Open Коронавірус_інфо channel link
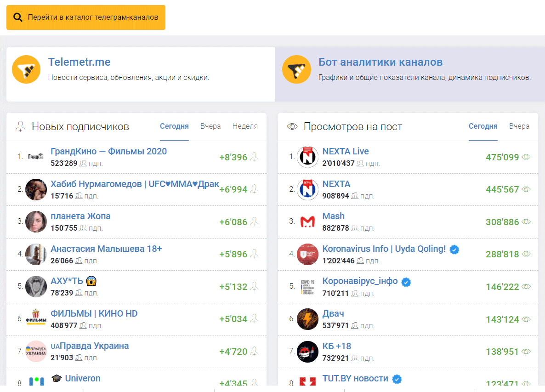The height and width of the screenshot is (392, 545). pyautogui.click(x=360, y=281)
